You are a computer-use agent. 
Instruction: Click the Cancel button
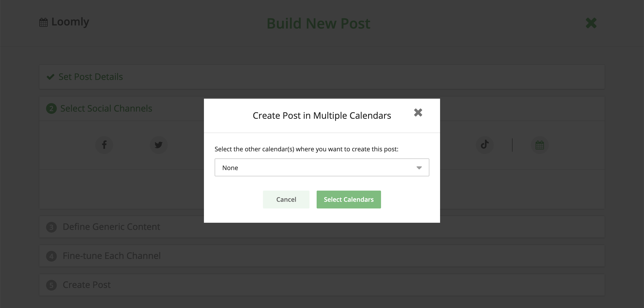point(286,199)
